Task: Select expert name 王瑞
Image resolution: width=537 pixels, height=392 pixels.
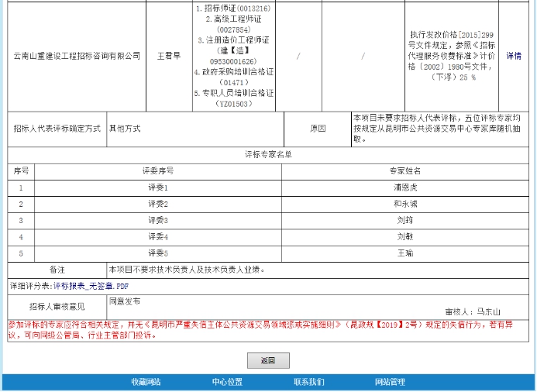Action: [404, 253]
